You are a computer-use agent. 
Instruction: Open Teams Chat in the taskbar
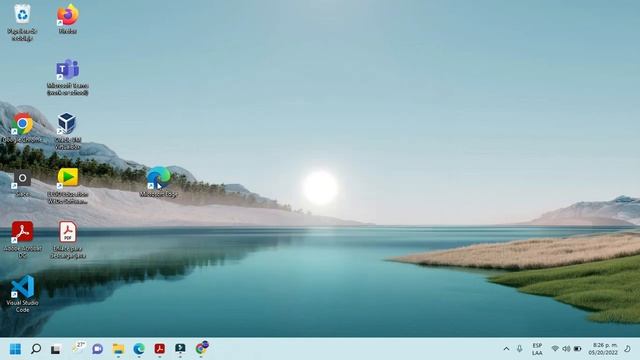click(98, 349)
